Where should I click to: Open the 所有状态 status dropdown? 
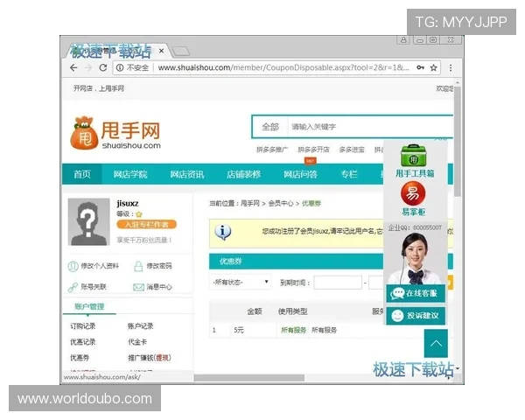click(240, 283)
